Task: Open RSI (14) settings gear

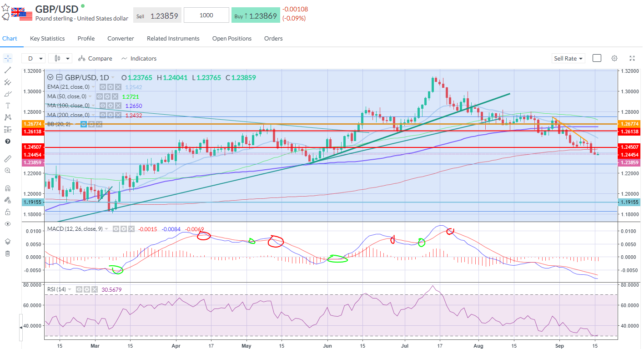Action: (87, 289)
